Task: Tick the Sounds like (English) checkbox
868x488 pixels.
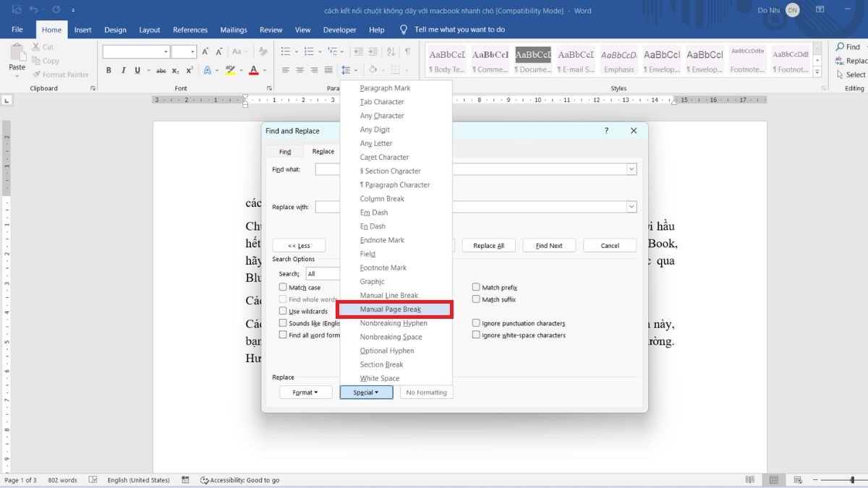Action: 283,323
